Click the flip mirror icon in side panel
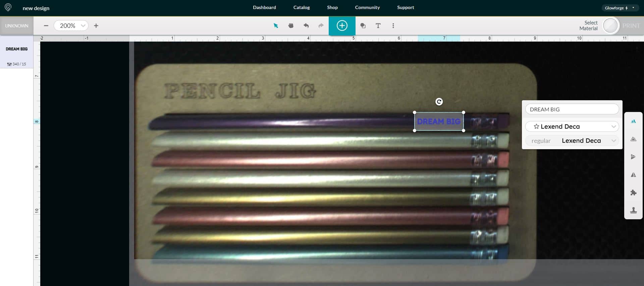Image resolution: width=644 pixels, height=286 pixels. (633, 175)
